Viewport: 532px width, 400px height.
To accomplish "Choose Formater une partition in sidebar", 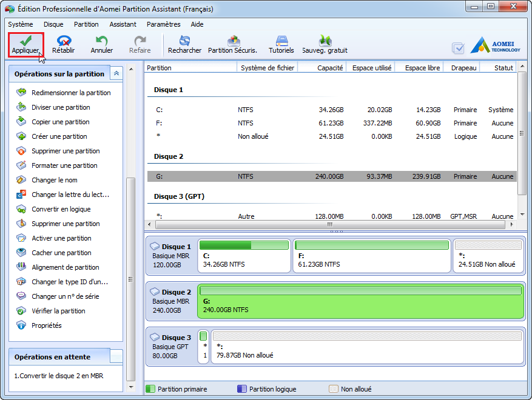I will coord(64,165).
